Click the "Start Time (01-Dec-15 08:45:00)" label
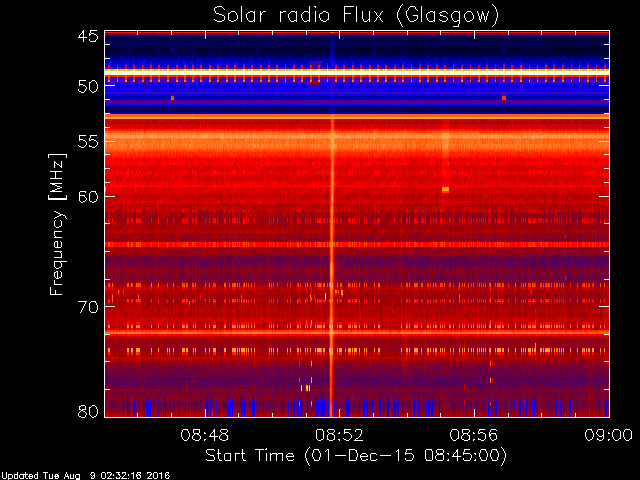The image size is (640, 480). (356, 455)
